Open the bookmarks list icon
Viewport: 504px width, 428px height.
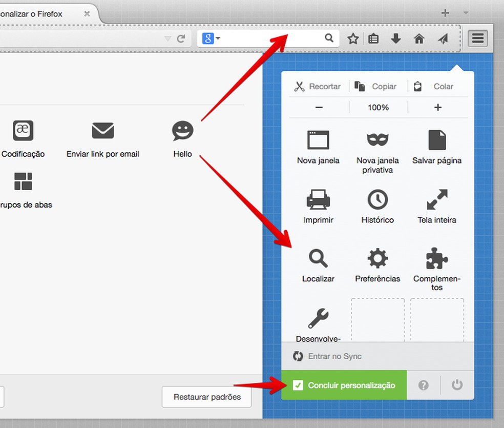373,39
